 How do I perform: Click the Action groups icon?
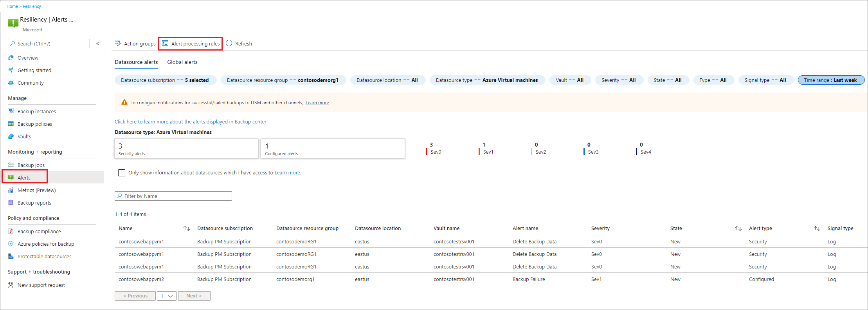118,44
